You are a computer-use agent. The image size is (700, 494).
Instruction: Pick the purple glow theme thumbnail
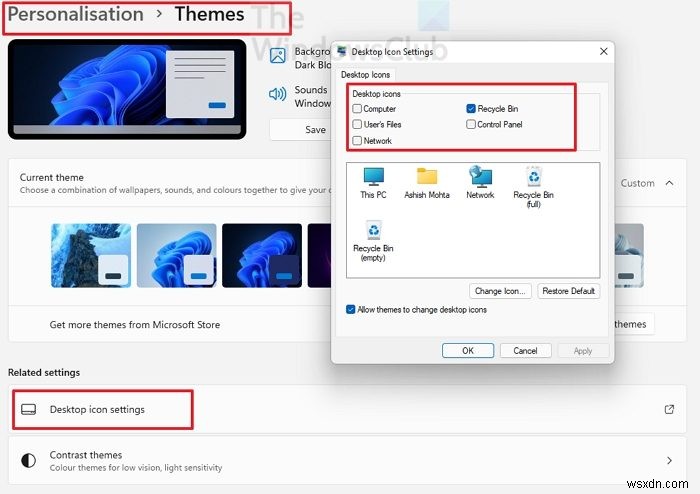click(319, 255)
